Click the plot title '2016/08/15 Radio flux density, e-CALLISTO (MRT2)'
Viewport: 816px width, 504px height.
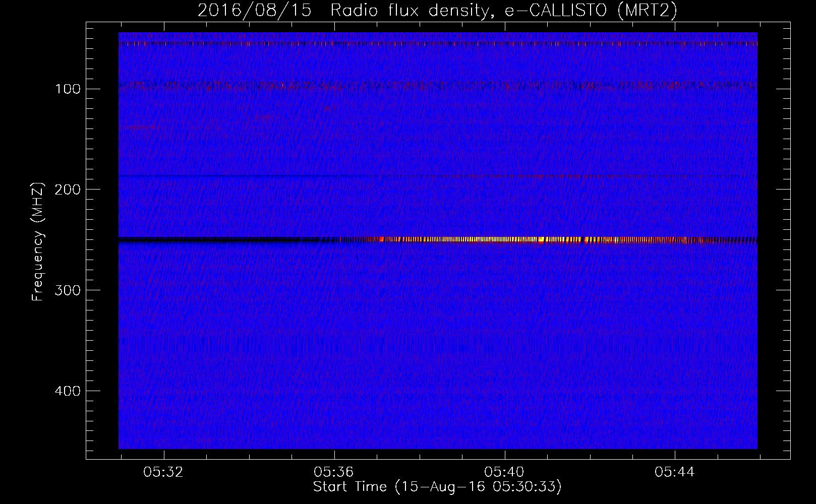pyautogui.click(x=437, y=10)
